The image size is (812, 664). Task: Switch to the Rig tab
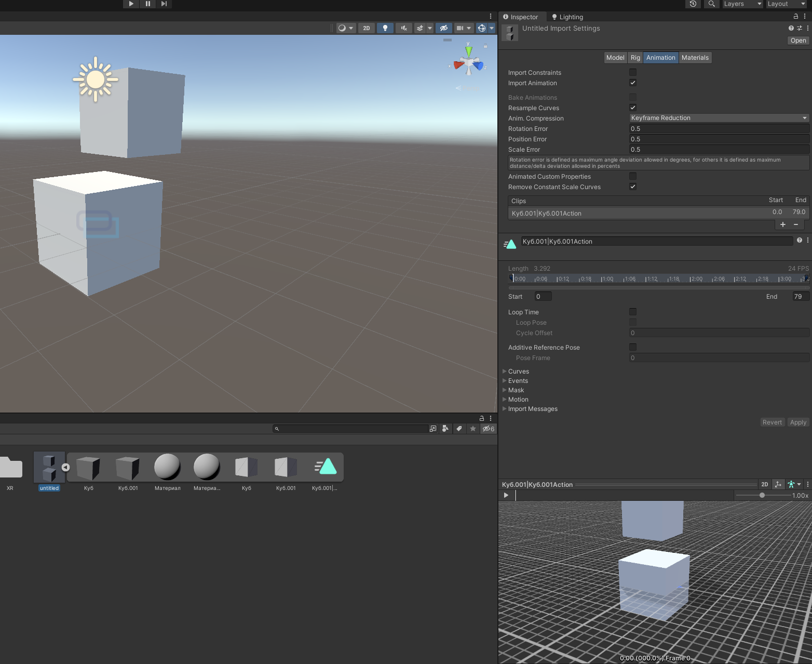[635, 58]
